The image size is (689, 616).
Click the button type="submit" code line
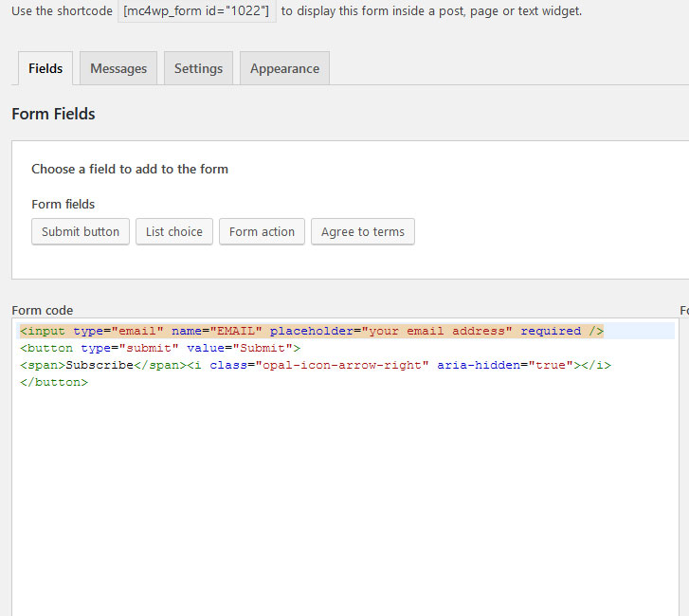point(159,348)
